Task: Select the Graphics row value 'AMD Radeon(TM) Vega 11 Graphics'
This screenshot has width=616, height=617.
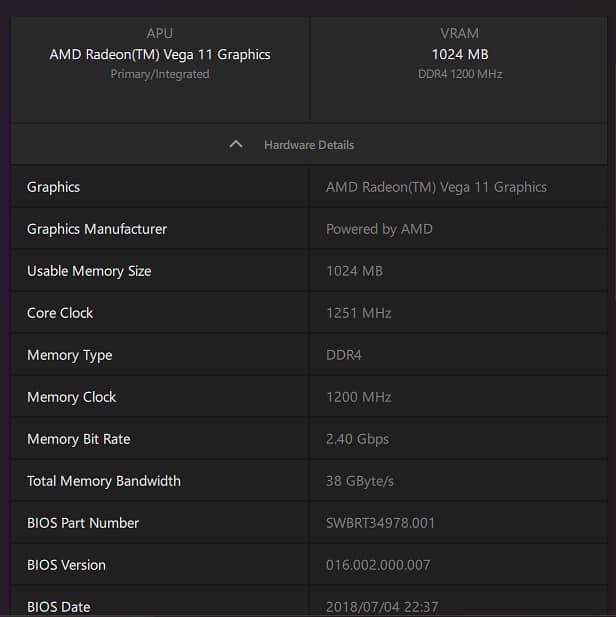Action: 436,187
